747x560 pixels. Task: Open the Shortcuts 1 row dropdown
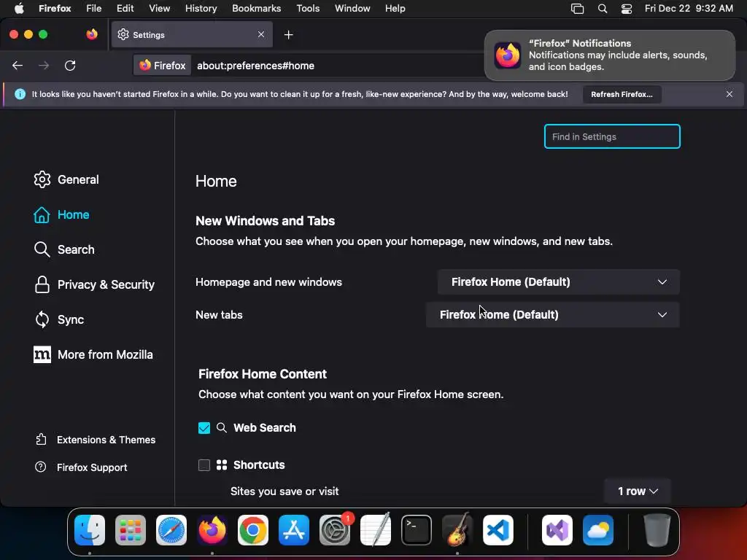coord(638,491)
